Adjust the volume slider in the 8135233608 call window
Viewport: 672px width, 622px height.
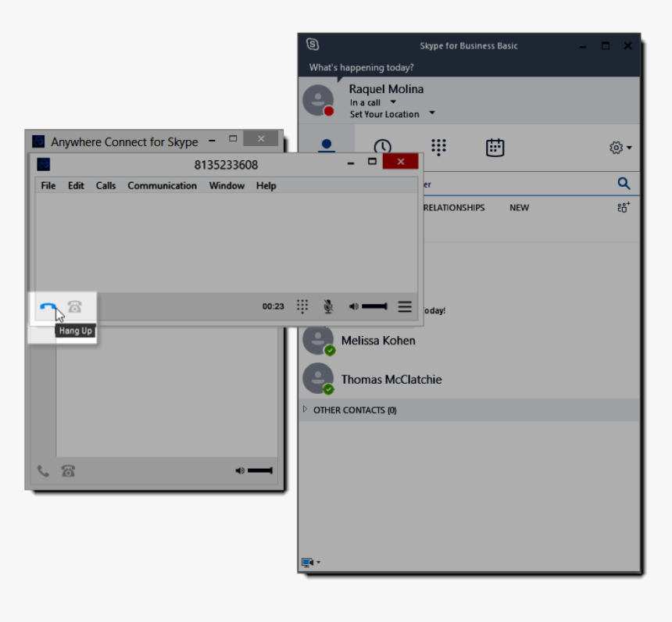tap(374, 306)
